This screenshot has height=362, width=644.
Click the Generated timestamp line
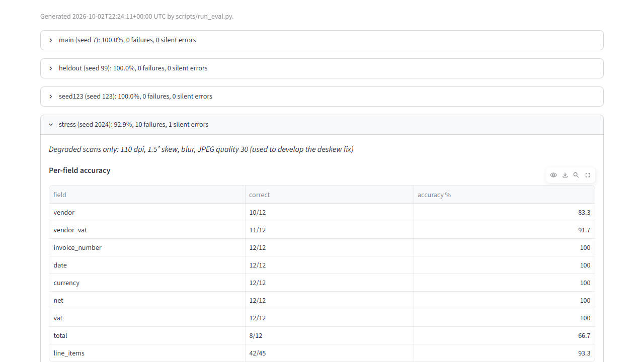pos(137,16)
